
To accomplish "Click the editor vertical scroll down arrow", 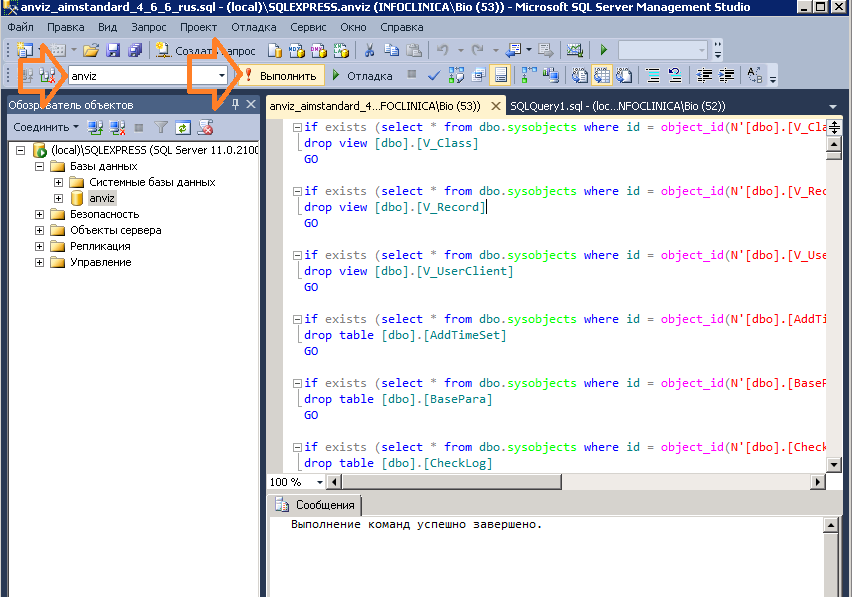I will pos(834,464).
